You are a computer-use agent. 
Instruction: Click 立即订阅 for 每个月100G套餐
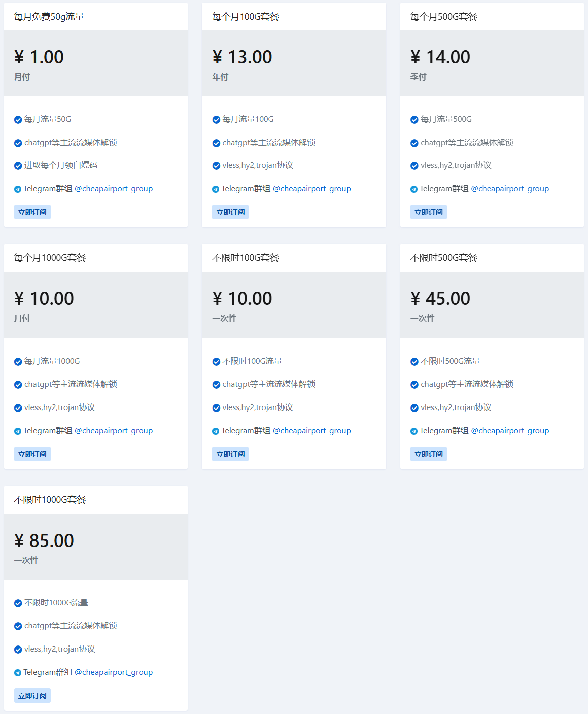click(230, 212)
